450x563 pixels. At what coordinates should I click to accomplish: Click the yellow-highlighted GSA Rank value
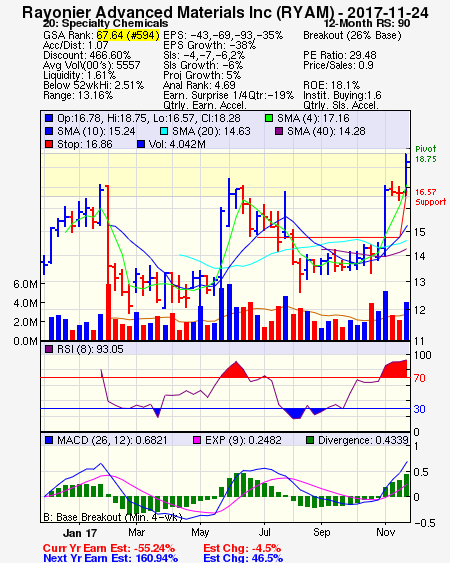click(x=128, y=35)
